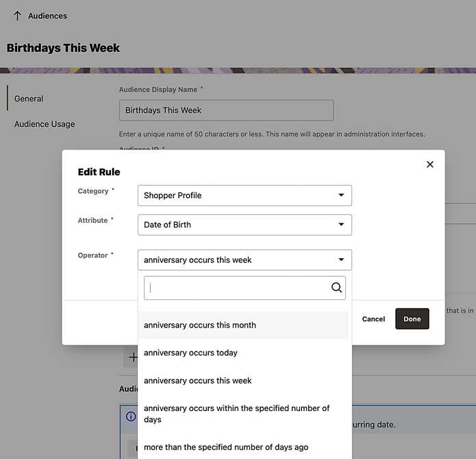
Task: Select "anniversary occurs this month" option
Action: 200,325
